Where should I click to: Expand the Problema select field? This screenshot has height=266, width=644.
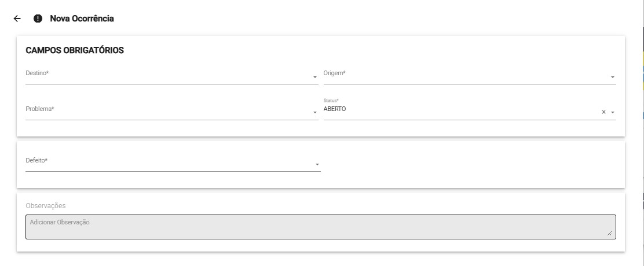168,109
